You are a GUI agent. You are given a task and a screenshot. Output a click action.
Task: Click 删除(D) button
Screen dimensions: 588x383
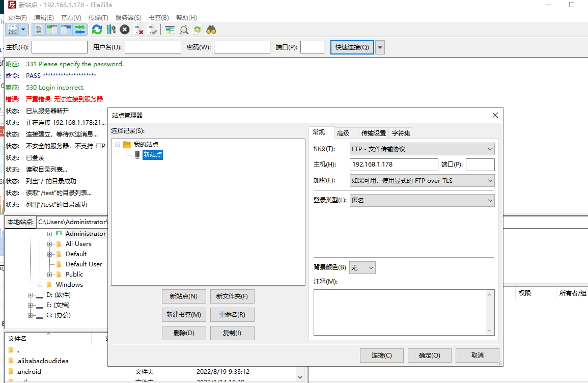coord(184,333)
